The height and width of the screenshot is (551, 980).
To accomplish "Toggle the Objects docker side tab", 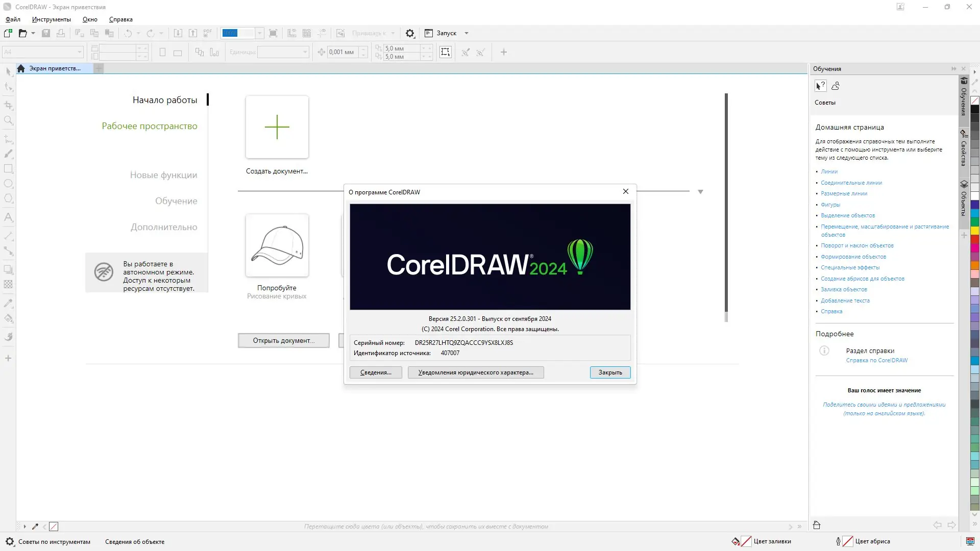I will (964, 199).
